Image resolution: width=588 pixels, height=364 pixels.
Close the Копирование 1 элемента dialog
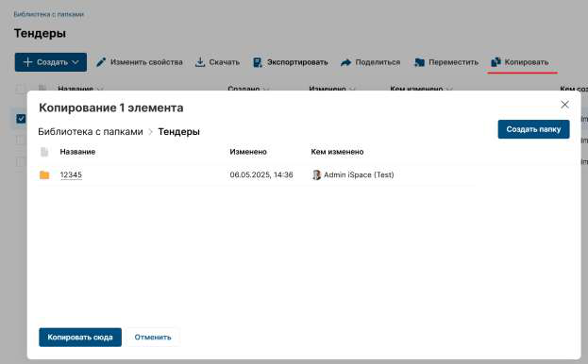tap(564, 105)
